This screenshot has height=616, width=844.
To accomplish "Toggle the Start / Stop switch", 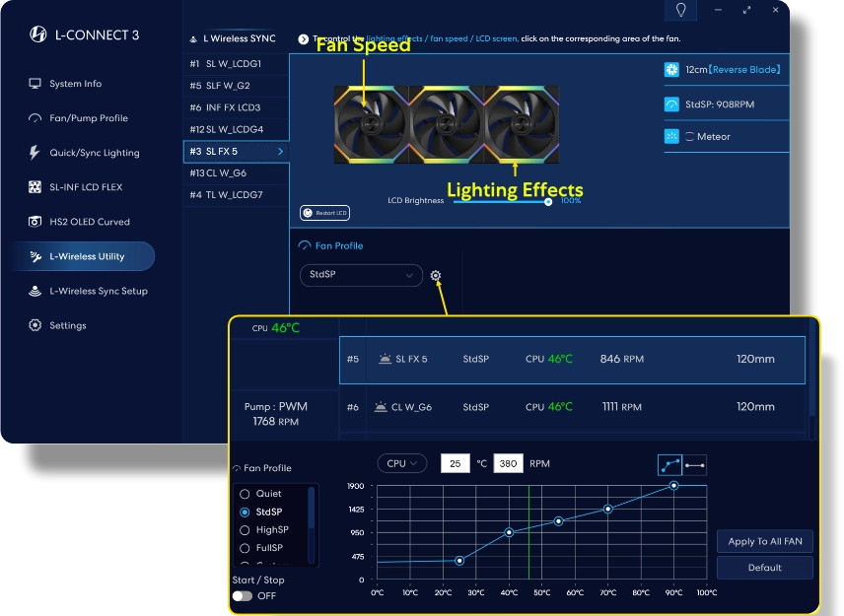I will pos(243,596).
